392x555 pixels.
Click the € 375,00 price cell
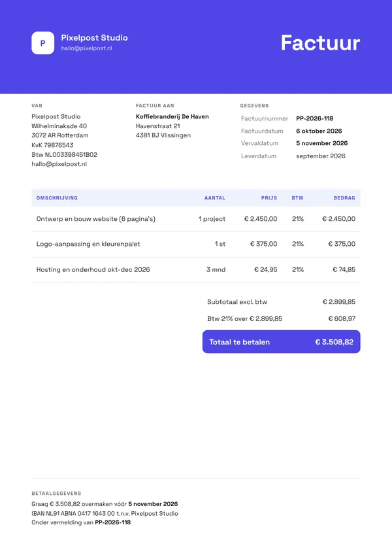[x=264, y=244]
